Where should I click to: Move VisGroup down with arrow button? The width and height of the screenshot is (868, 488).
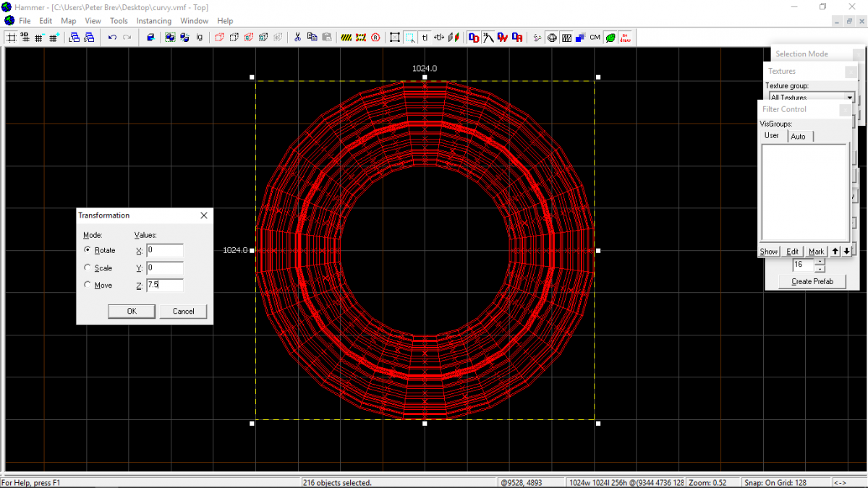point(846,251)
